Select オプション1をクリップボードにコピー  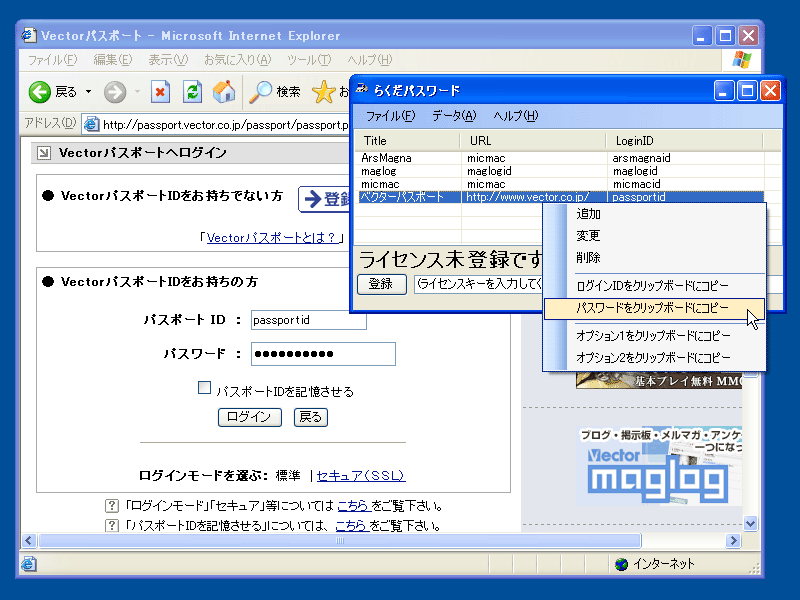coord(656,336)
